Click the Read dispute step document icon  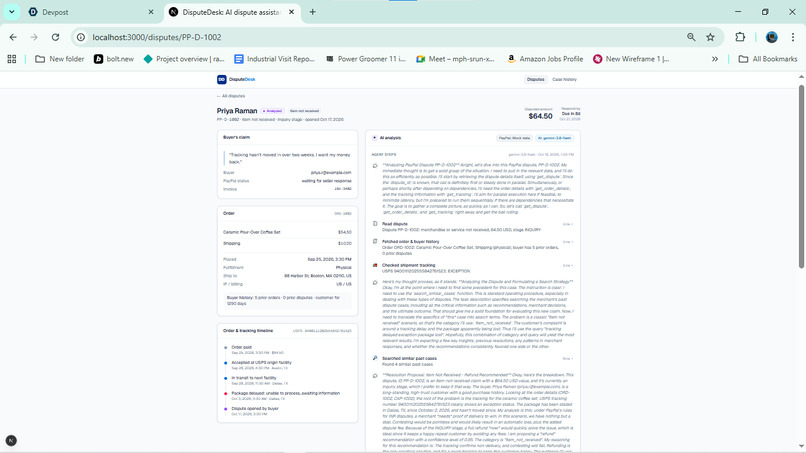[375, 224]
